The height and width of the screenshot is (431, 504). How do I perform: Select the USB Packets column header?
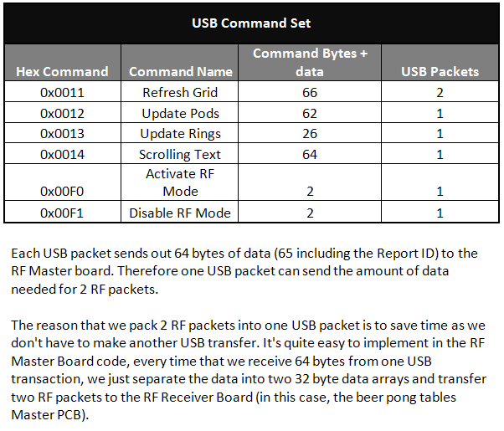[x=440, y=72]
